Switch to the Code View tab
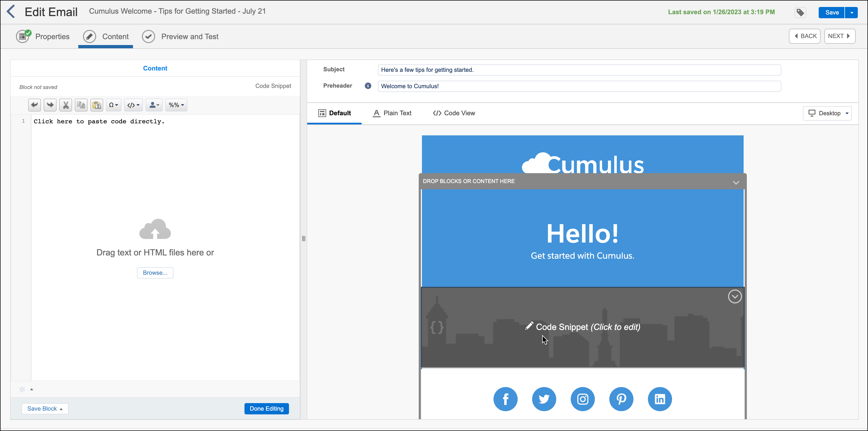 [x=454, y=113]
